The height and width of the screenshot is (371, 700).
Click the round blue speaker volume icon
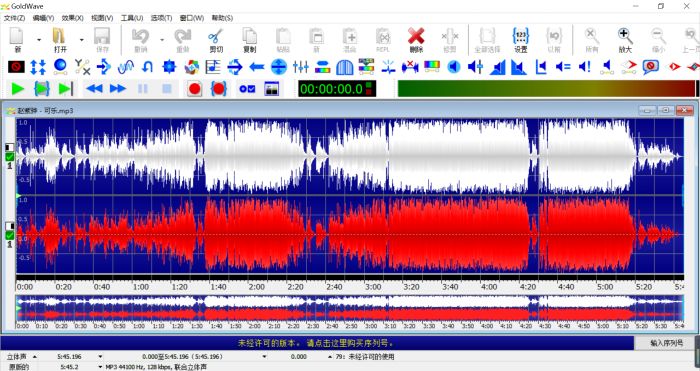[454, 67]
